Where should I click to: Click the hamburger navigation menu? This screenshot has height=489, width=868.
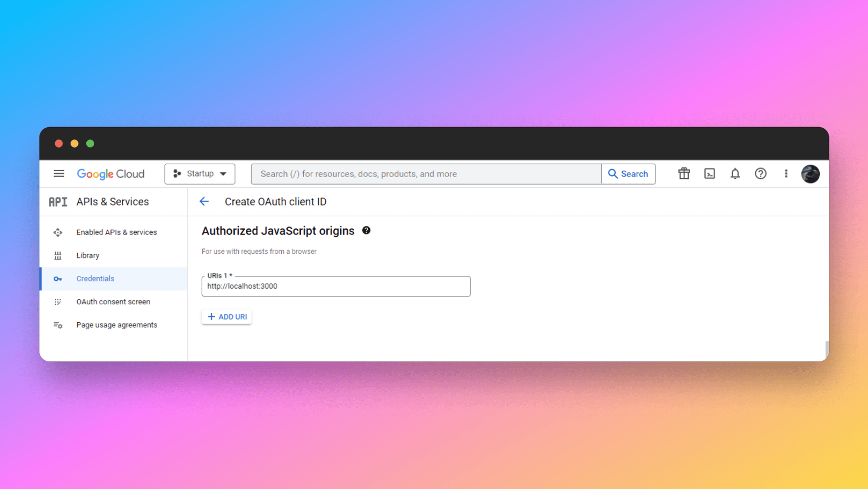coord(59,174)
